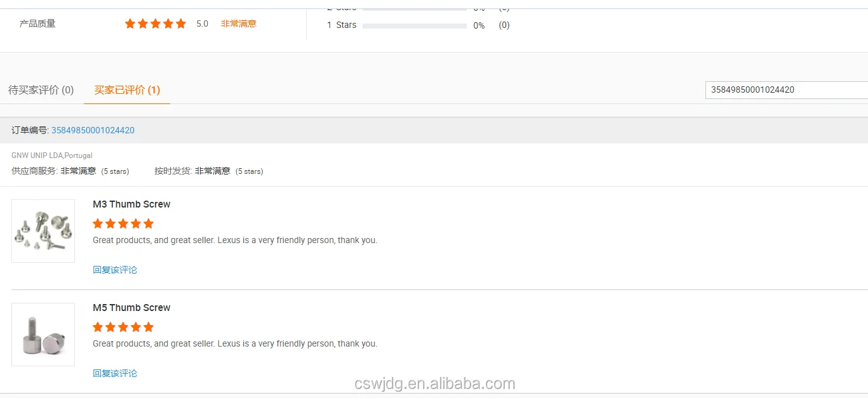
Task: Click the first star in 产品质量 rating
Action: coord(130,23)
